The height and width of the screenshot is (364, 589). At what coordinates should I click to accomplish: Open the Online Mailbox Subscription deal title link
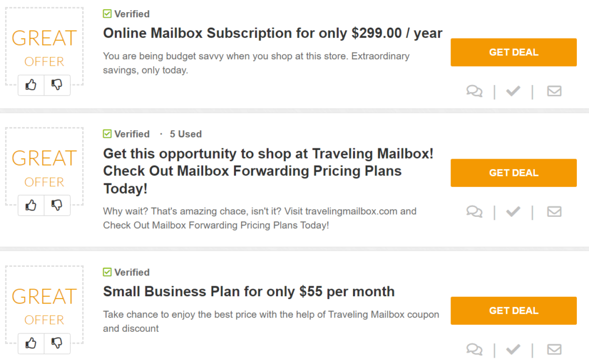[x=272, y=33]
